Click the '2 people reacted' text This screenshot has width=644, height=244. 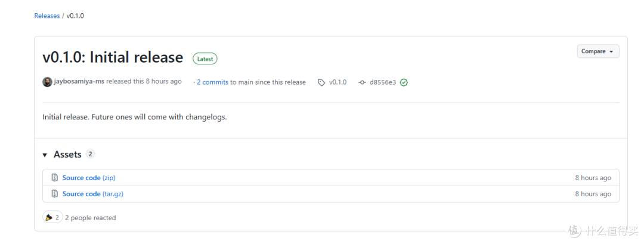tap(91, 218)
